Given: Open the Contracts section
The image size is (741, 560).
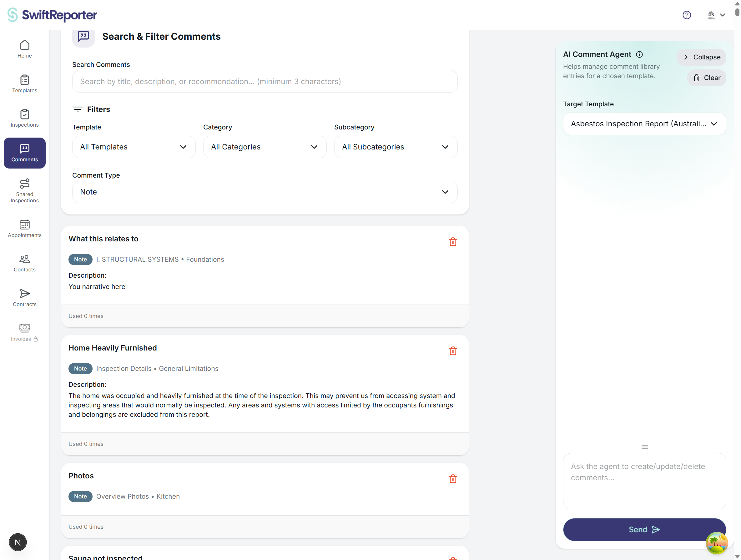Looking at the screenshot, I should 24,297.
